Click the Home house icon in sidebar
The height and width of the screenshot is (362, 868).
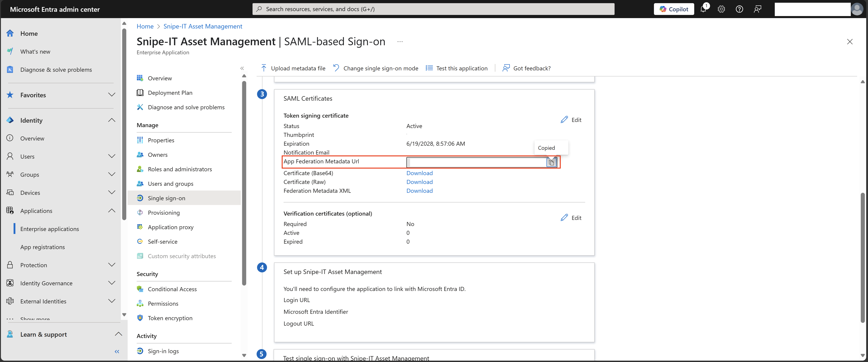pos(10,33)
